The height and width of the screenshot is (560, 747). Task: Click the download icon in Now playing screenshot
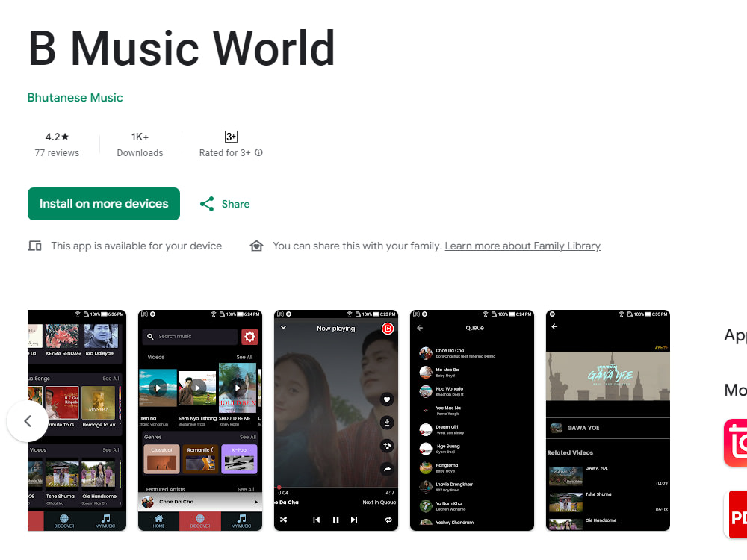(x=387, y=423)
